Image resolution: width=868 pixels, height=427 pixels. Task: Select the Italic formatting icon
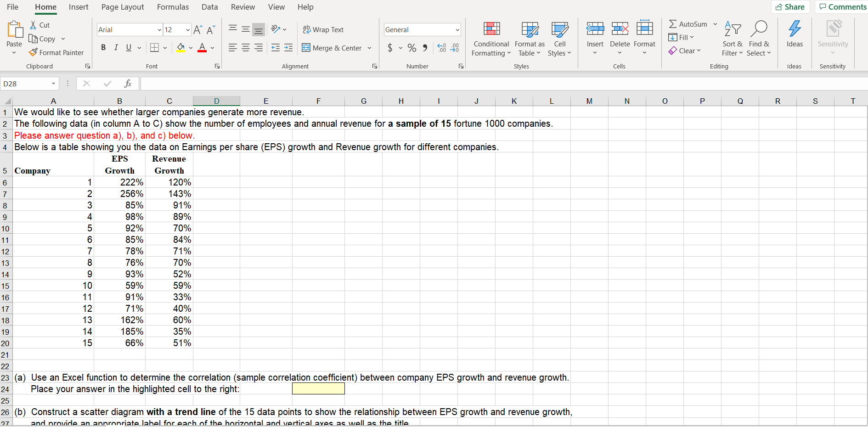click(x=116, y=47)
